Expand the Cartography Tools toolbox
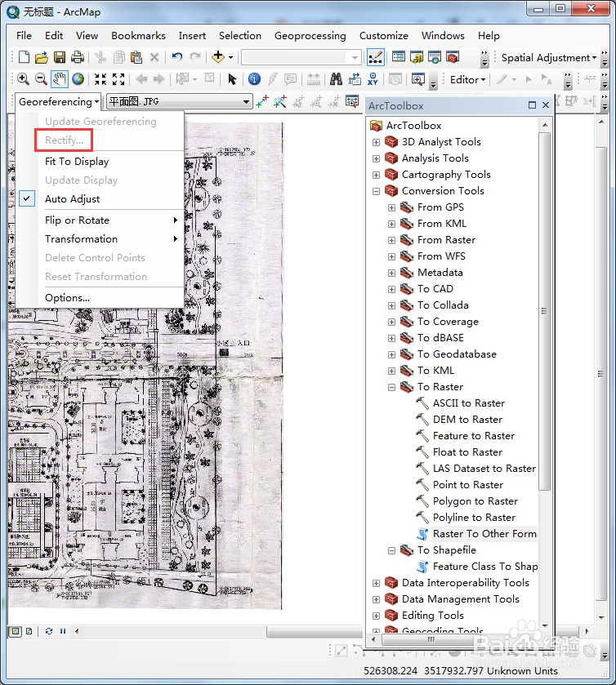This screenshot has height=685, width=616. coord(376,176)
